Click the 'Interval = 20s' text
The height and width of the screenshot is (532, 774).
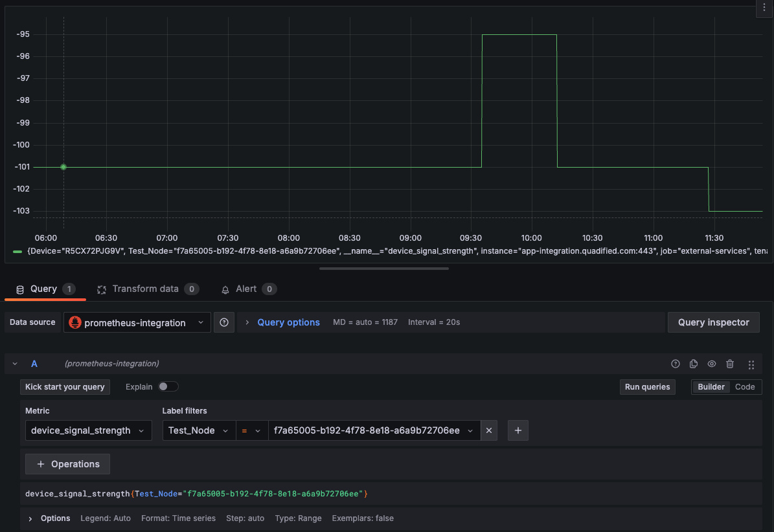[x=434, y=322]
